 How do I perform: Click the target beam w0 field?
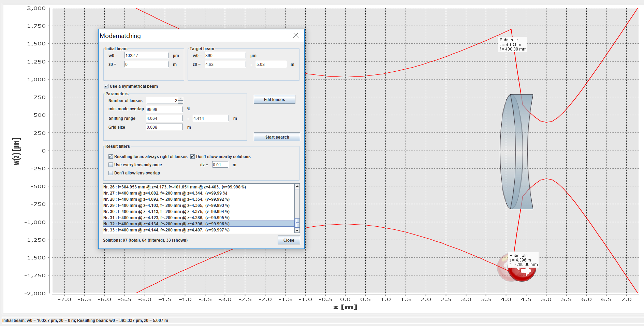pyautogui.click(x=225, y=55)
